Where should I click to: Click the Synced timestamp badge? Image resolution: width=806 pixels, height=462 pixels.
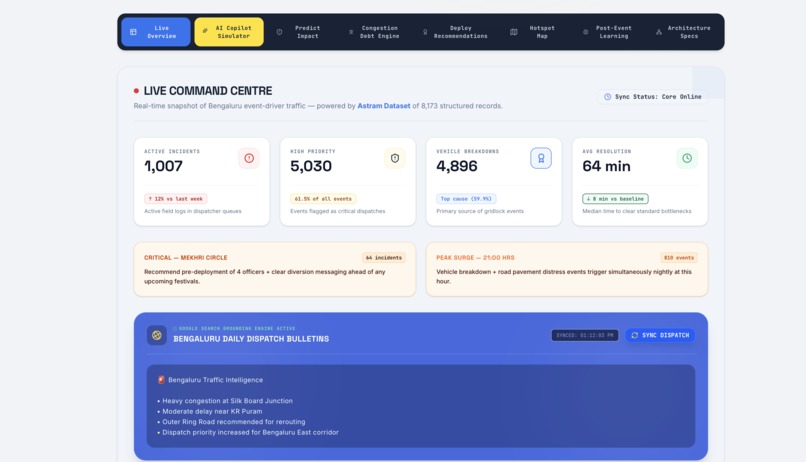pyautogui.click(x=584, y=335)
